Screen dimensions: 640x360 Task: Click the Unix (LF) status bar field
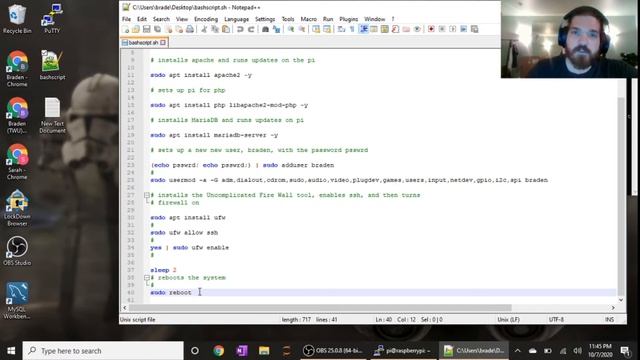pos(509,320)
